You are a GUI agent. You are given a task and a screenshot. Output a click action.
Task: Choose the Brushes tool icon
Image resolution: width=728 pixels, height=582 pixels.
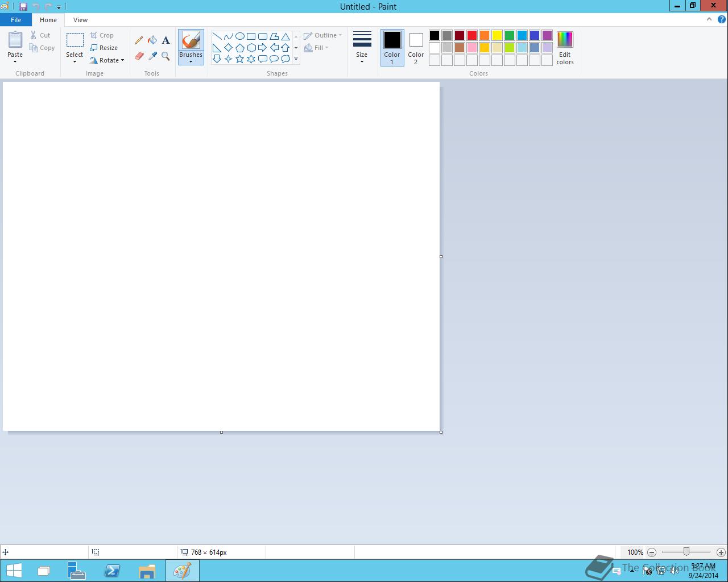click(x=191, y=40)
